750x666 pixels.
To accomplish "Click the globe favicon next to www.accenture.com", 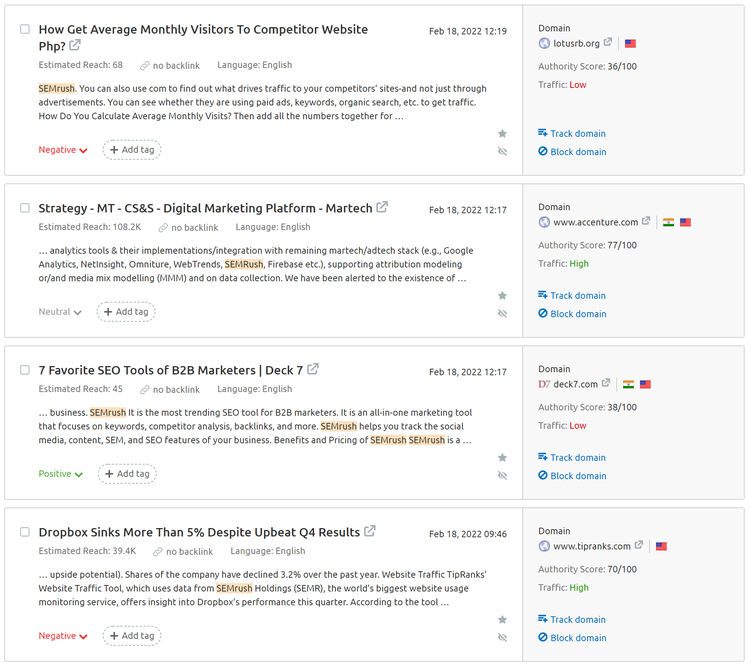I will (544, 222).
